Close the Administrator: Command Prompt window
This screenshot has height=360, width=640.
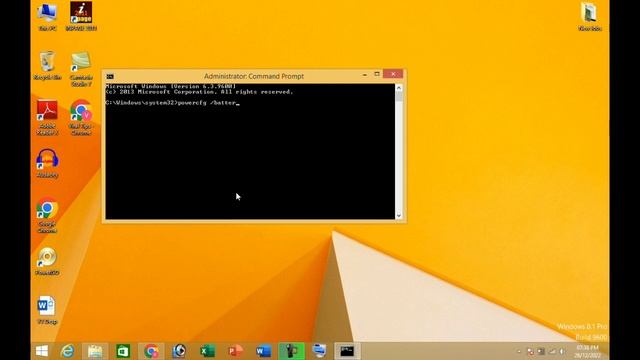(x=393, y=74)
